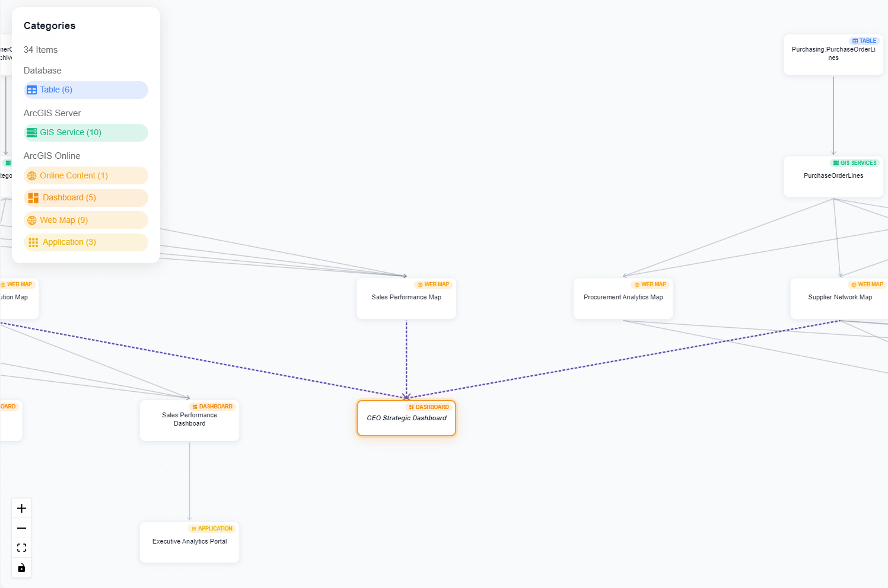Screen dimensions: 888x588
Task: Select the Sales Performance Dashboard node
Action: 189,419
